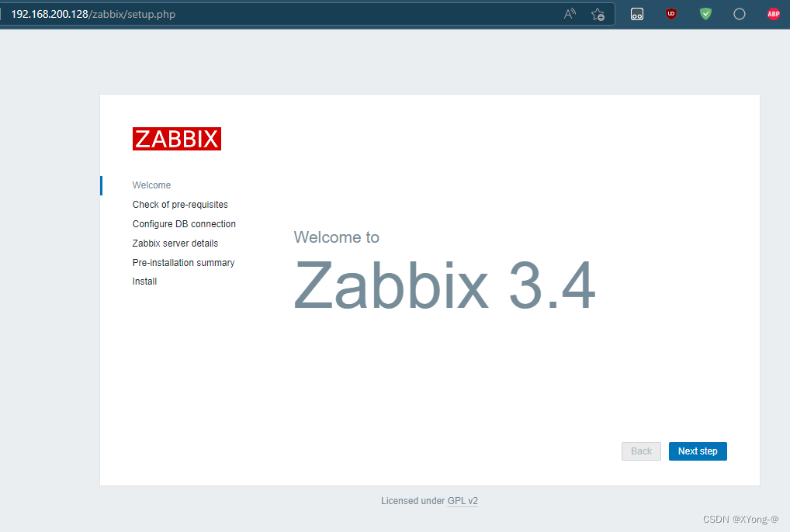Image resolution: width=790 pixels, height=532 pixels.
Task: Click the Zabbix 3.4 heading text
Action: coord(445,285)
